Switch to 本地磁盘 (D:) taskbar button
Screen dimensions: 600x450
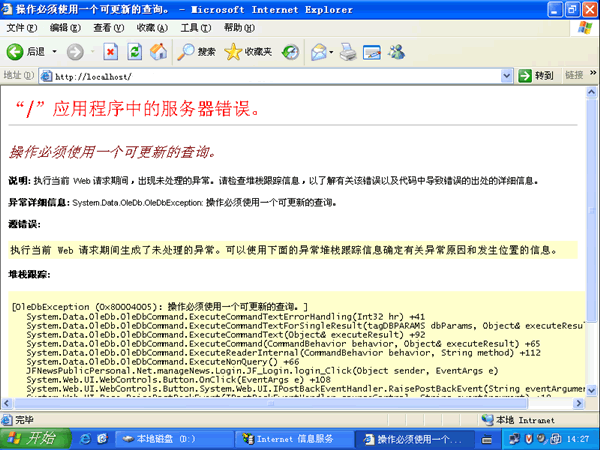[174, 439]
